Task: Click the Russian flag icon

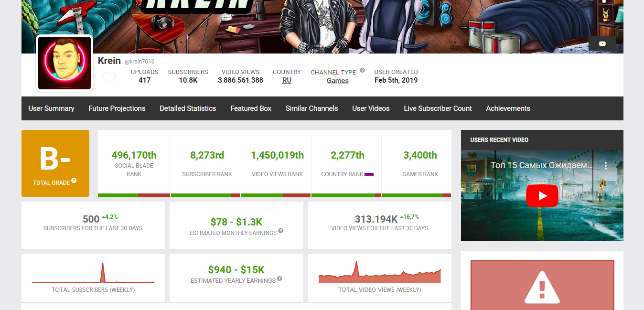Action: click(369, 174)
